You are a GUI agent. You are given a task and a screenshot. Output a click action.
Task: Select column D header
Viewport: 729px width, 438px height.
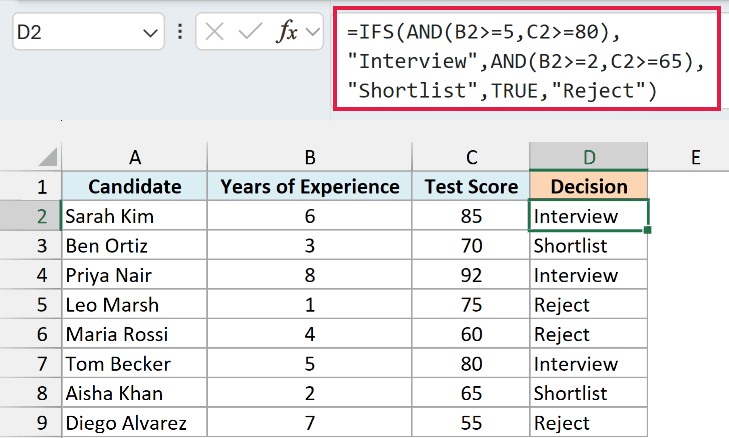pyautogui.click(x=589, y=157)
